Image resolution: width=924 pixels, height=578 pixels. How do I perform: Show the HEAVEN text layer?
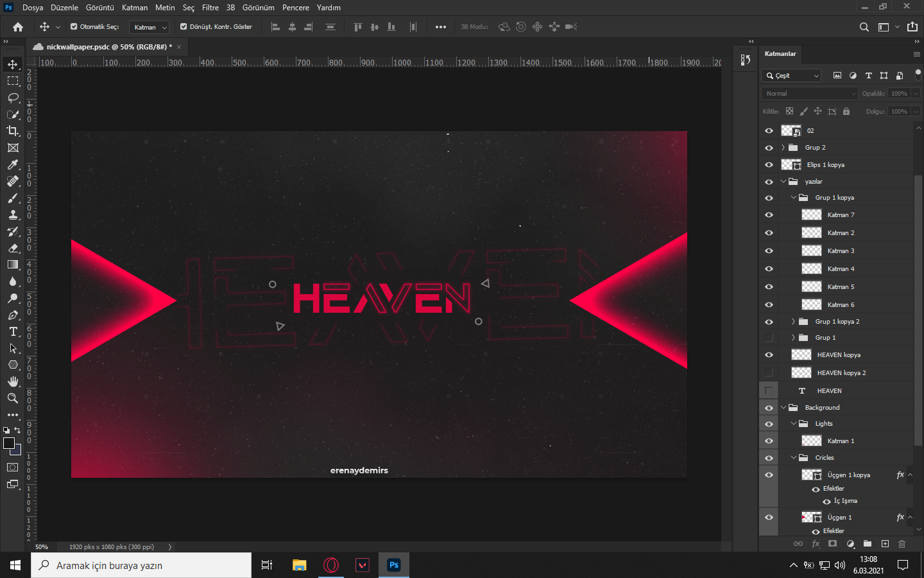[x=769, y=390]
